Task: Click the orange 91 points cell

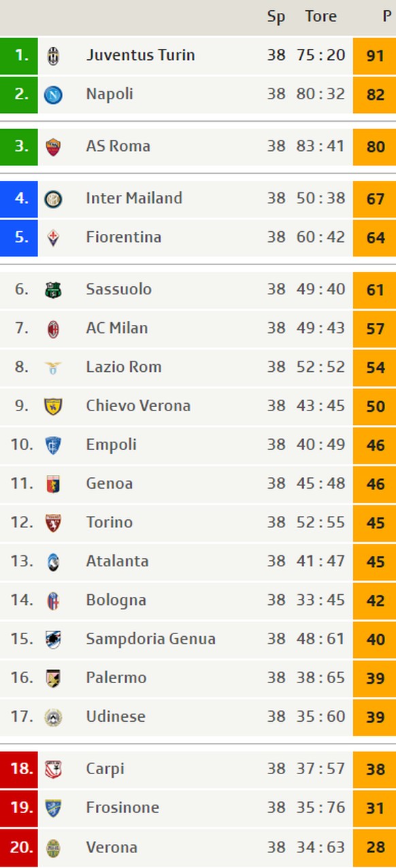Action: point(374,56)
